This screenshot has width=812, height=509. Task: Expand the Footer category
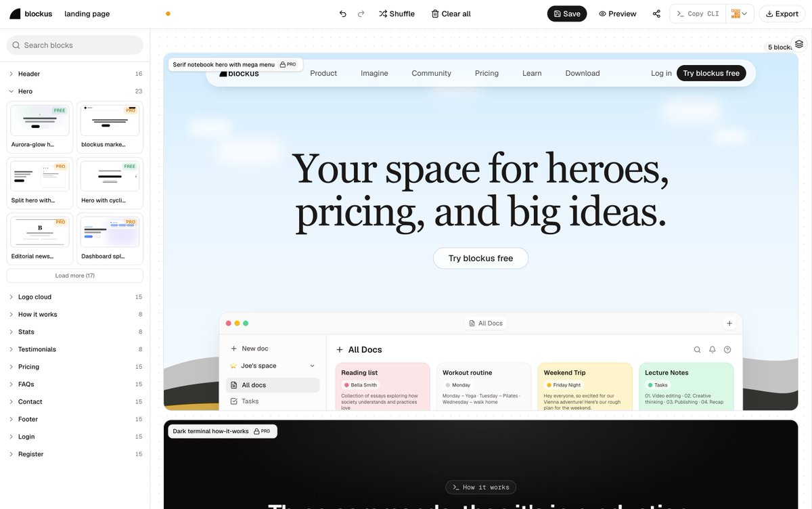[x=74, y=420]
